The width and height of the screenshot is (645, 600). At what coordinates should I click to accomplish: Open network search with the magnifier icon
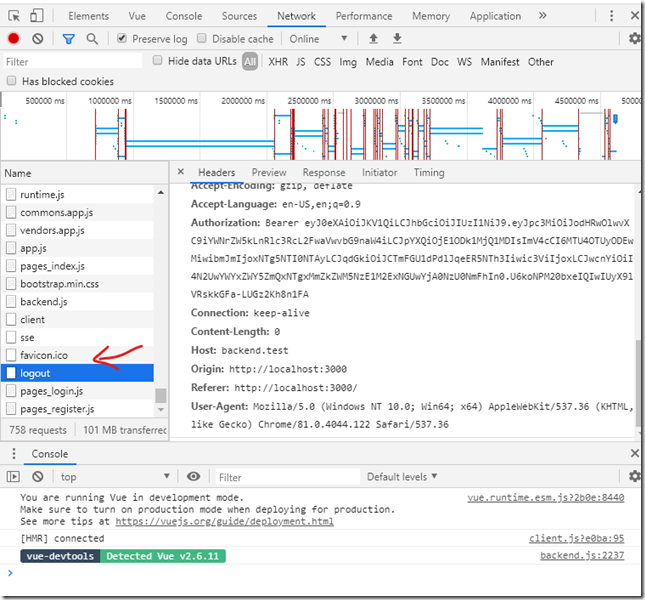pyautogui.click(x=92, y=39)
